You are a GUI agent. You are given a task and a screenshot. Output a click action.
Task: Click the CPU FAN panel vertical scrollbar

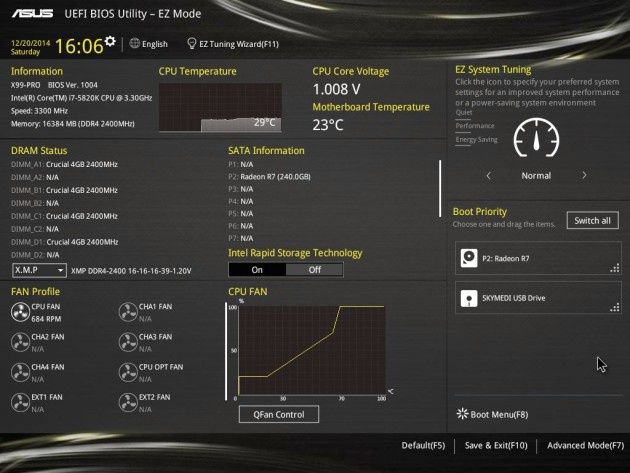point(226,352)
